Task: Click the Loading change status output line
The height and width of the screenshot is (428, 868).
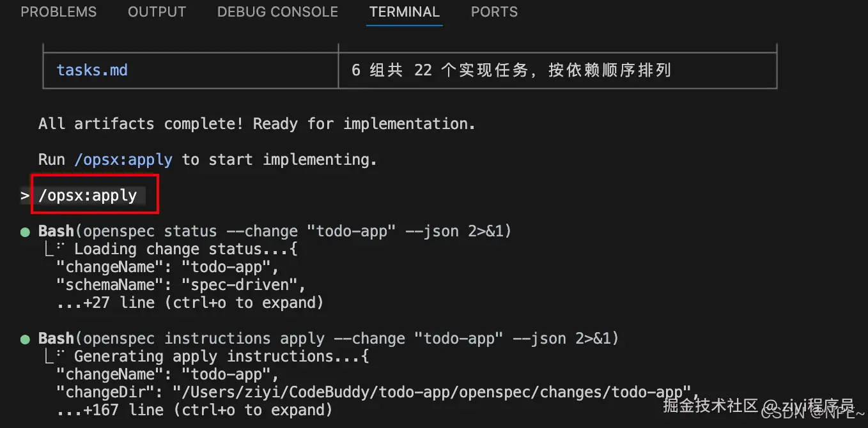Action: 185,249
